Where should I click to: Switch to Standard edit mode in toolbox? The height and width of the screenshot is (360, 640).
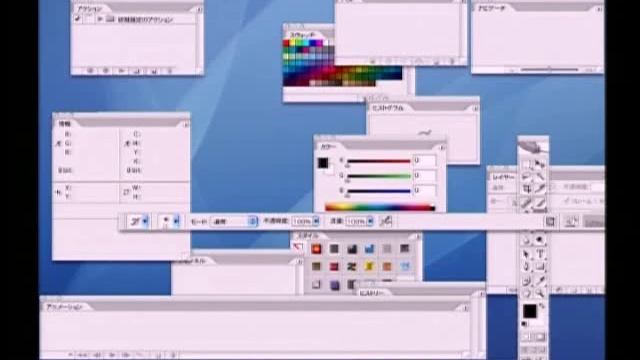pos(527,337)
